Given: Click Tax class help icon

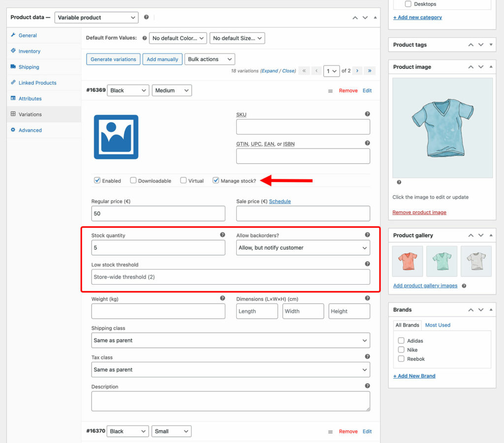Looking at the screenshot, I should 367,356.
